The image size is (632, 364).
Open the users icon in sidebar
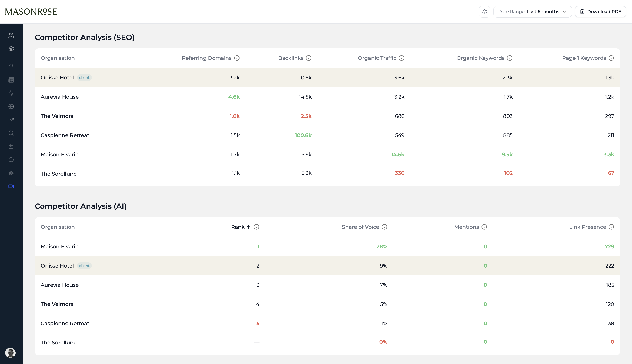(x=11, y=35)
